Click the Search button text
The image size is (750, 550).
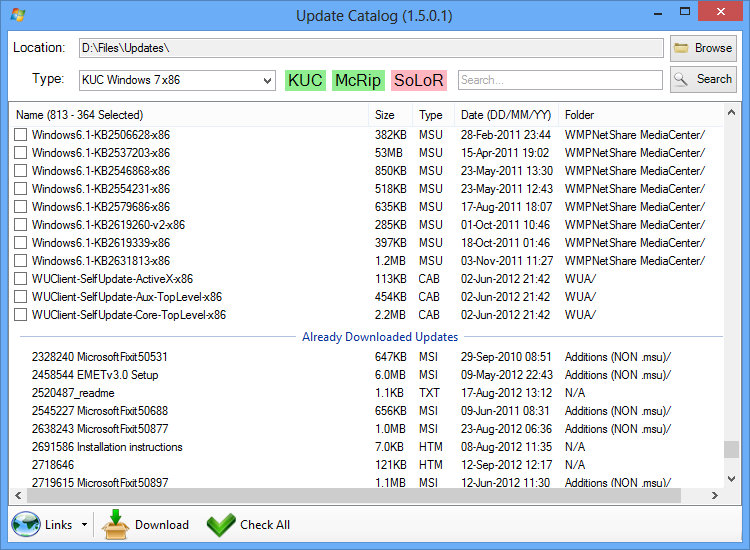[714, 79]
